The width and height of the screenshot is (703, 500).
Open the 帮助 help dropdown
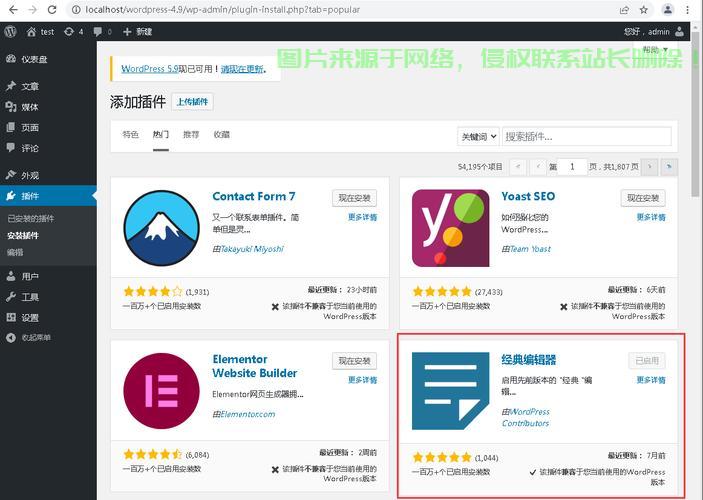[656, 50]
